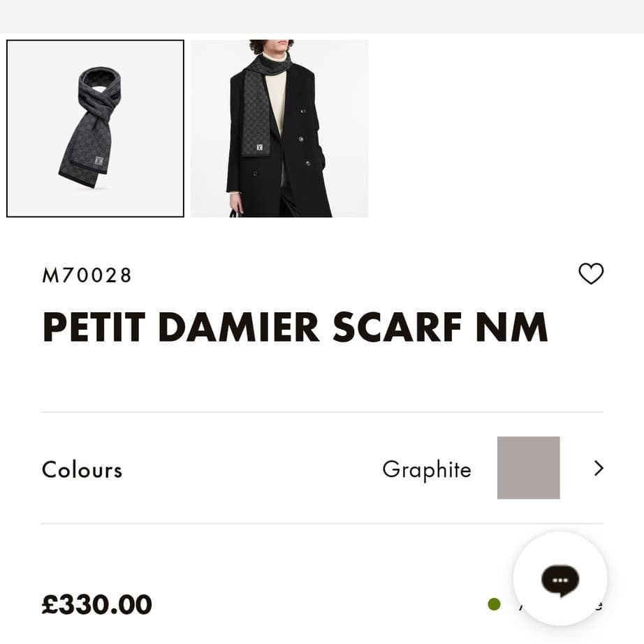Viewport: 644px width, 644px height.
Task: View the folded scarf product thumbnail
Action: (95, 129)
